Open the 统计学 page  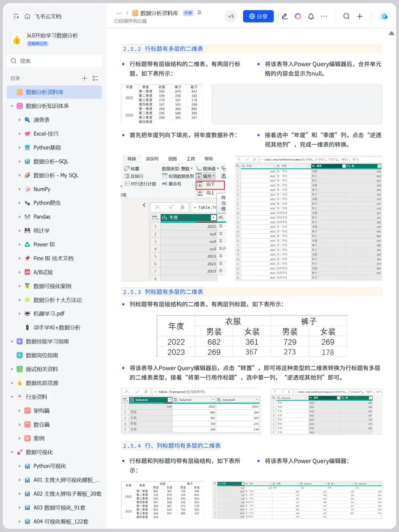(41, 231)
